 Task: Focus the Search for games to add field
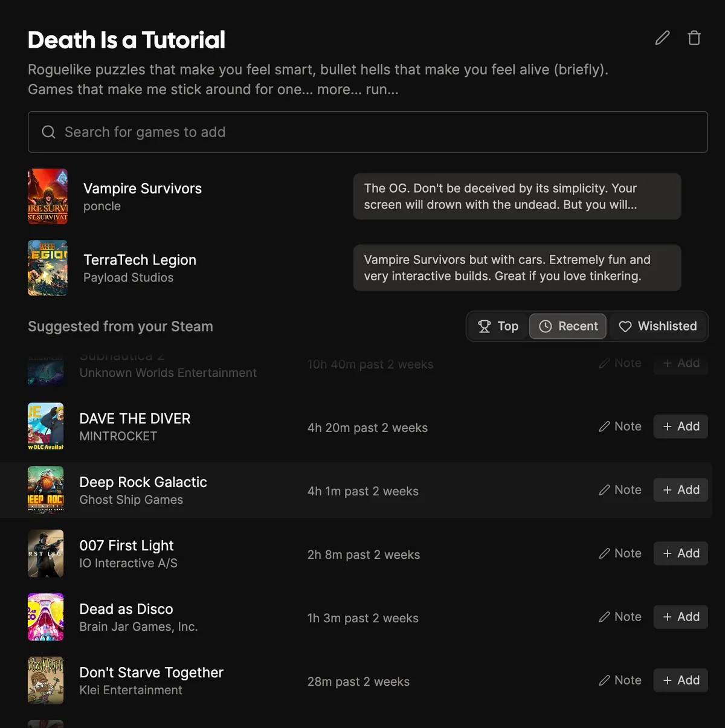(367, 132)
